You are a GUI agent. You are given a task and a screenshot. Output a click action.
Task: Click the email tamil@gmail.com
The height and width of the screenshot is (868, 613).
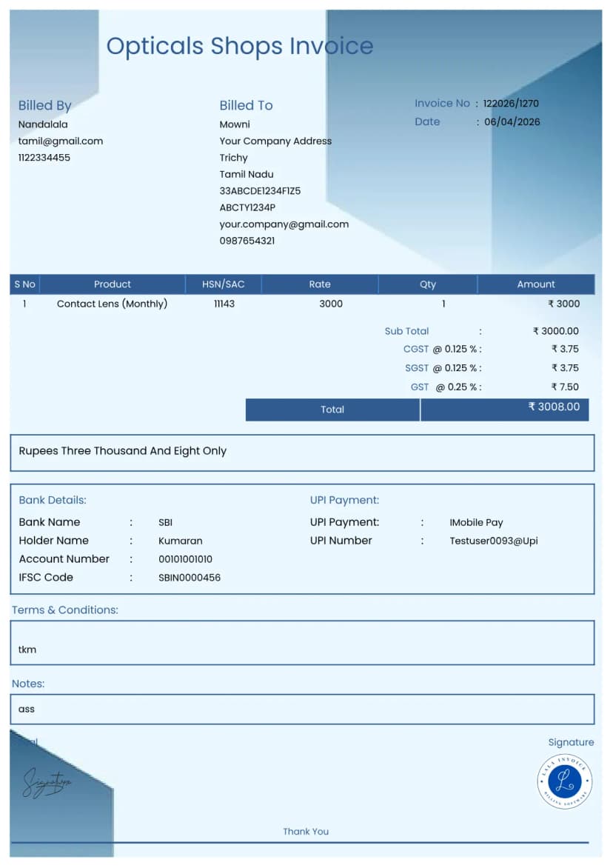tap(60, 141)
